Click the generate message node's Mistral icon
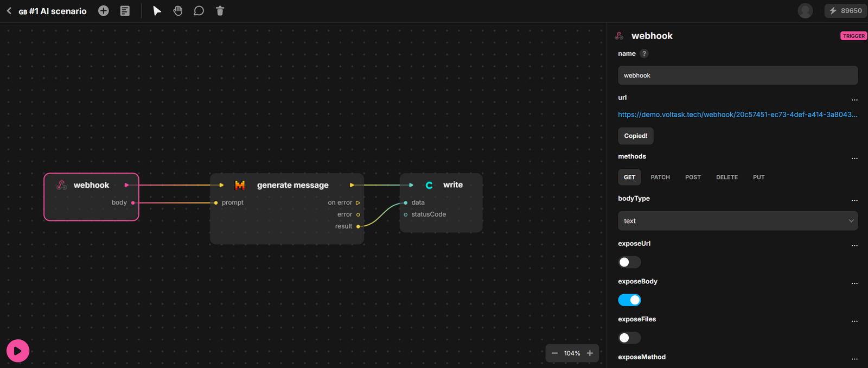The image size is (868, 368). pos(240,185)
